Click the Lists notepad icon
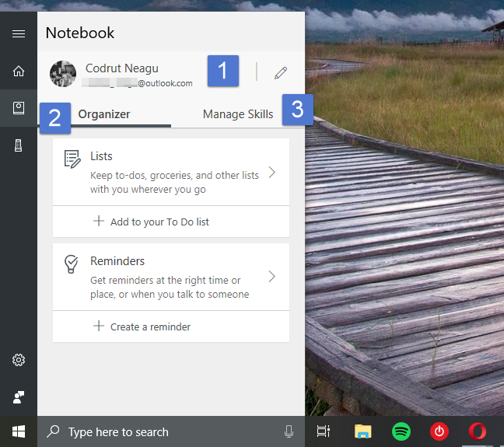 [72, 159]
